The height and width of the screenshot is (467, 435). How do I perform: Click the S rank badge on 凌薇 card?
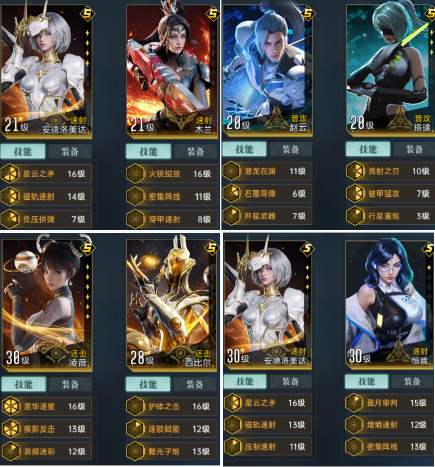click(x=87, y=248)
